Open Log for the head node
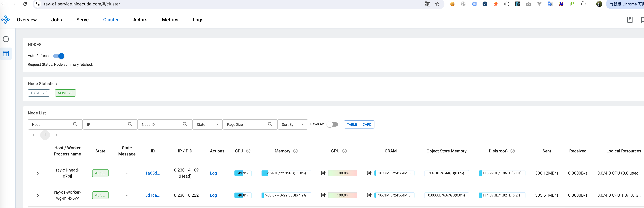644x208 pixels. click(x=213, y=173)
